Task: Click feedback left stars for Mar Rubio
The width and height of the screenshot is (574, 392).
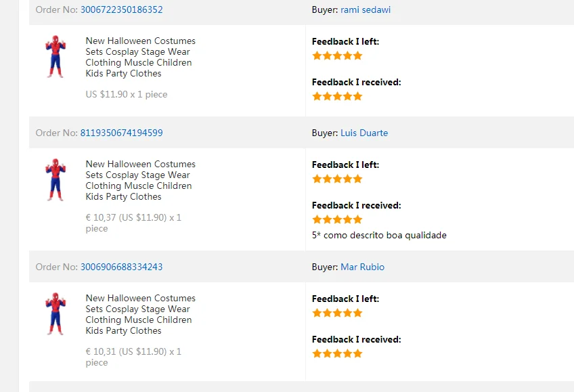Action: [337, 313]
